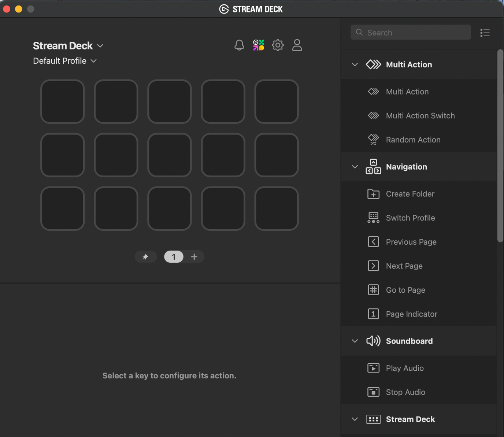The height and width of the screenshot is (437, 504).
Task: Click the pin page icon
Action: pos(145,257)
